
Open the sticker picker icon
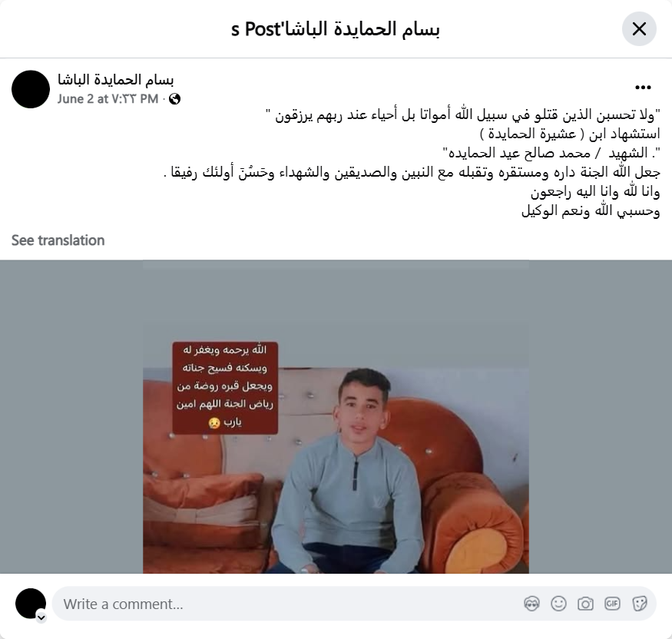640,604
